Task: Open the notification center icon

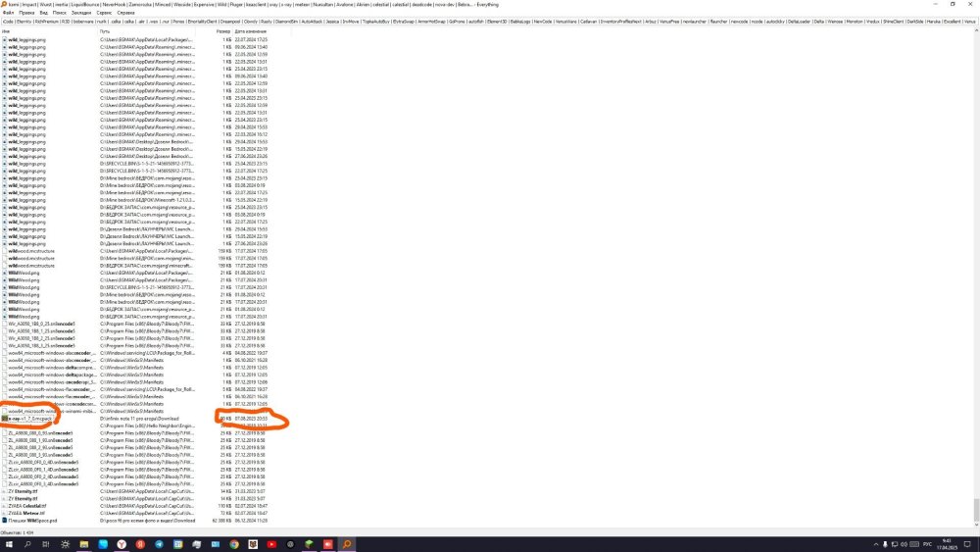Action: (x=967, y=544)
